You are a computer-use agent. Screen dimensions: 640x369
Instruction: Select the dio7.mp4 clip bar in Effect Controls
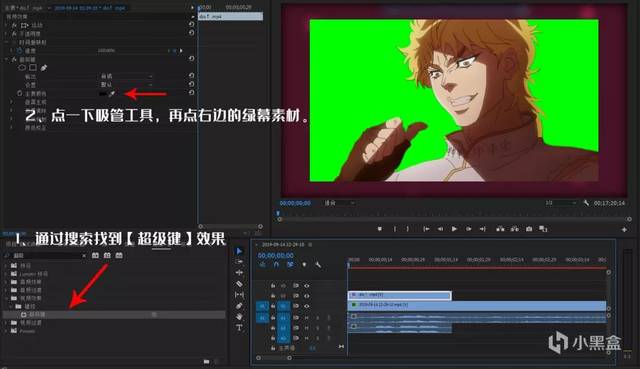pos(231,16)
